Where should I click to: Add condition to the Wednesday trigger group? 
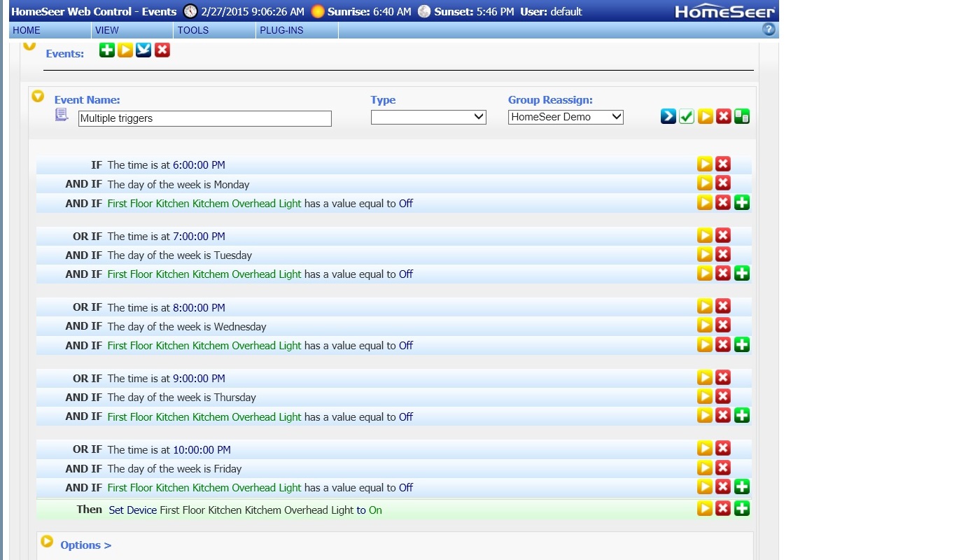742,344
